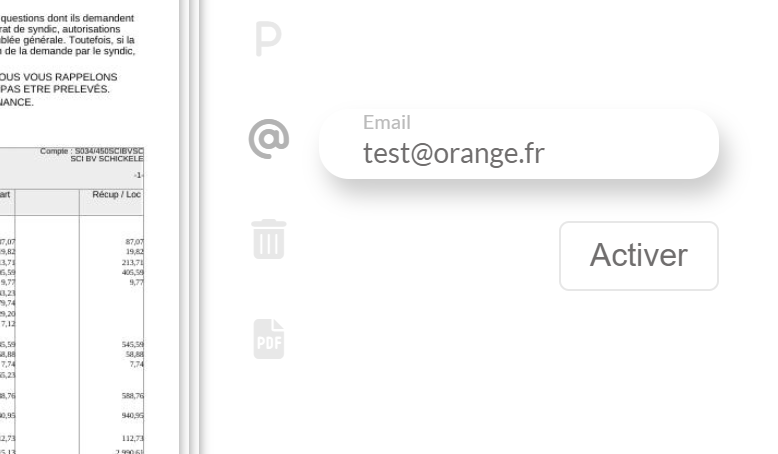Click the 405,59 amount in Récup / Loc
Image resolution: width=778 pixels, height=454 pixels.
[x=132, y=272]
